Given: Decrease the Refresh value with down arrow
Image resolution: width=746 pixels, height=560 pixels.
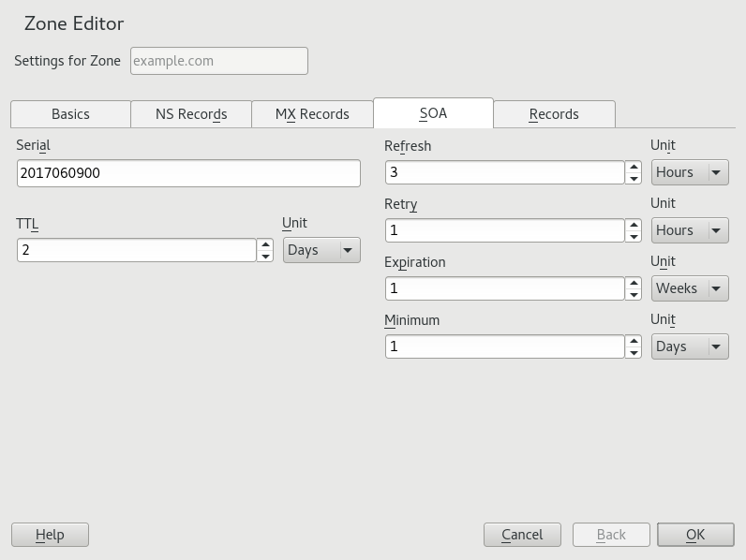Looking at the screenshot, I should coord(634,178).
